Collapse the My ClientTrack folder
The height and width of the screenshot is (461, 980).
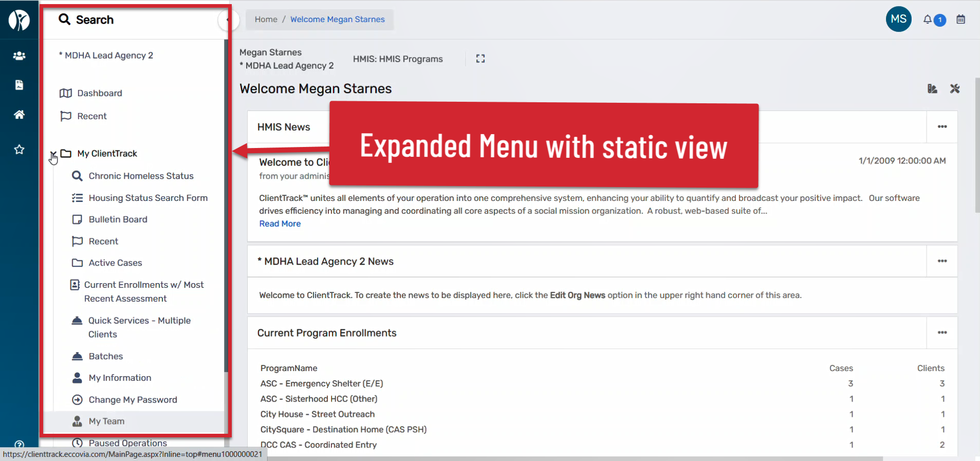[53, 154]
